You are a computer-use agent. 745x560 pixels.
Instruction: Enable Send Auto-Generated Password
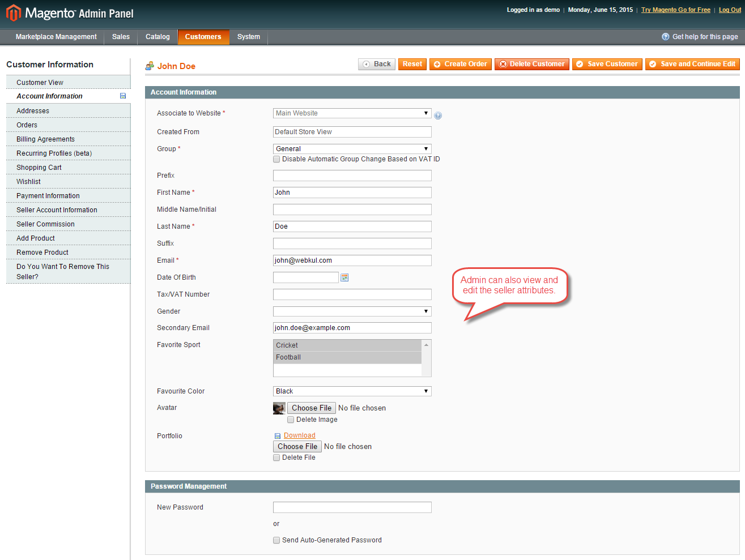coord(276,540)
